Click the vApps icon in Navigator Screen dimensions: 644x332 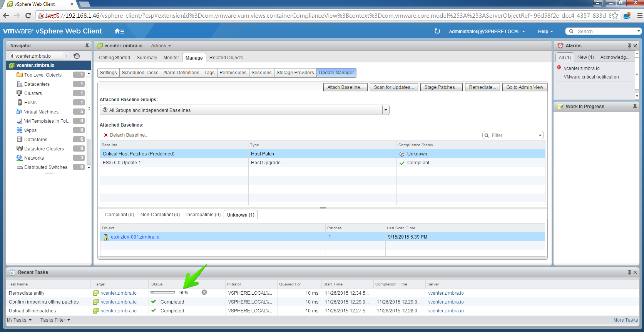[x=20, y=130]
